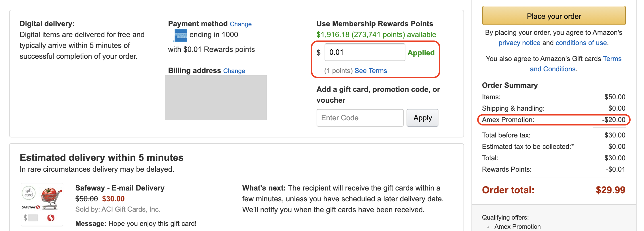Click the available Membership Rewards points text
The height and width of the screenshot is (231, 644).
(376, 35)
